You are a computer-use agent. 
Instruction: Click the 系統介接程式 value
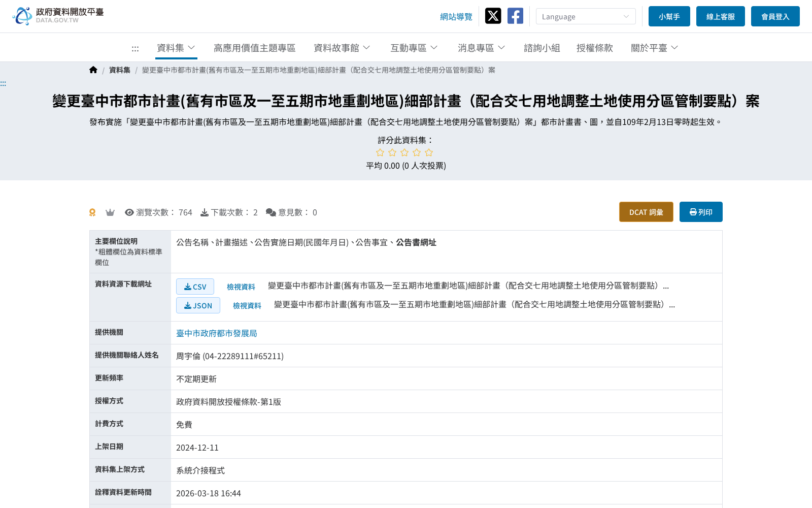pyautogui.click(x=200, y=470)
